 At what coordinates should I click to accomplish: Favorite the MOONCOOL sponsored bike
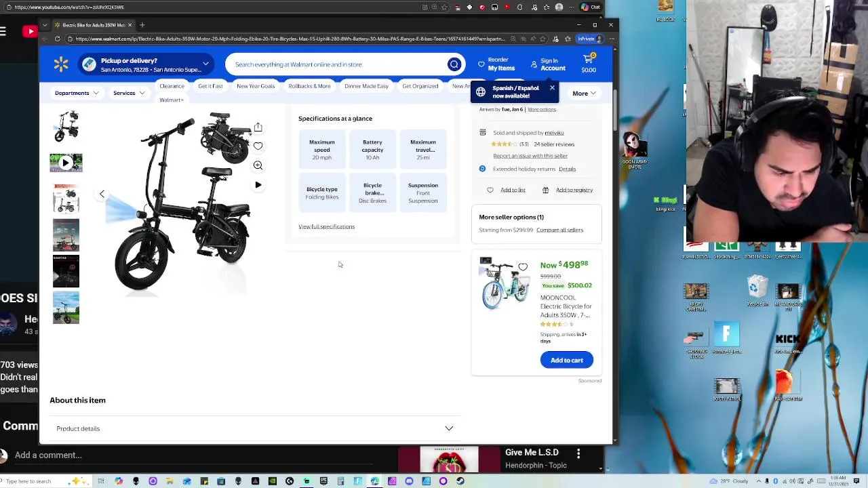(x=523, y=267)
